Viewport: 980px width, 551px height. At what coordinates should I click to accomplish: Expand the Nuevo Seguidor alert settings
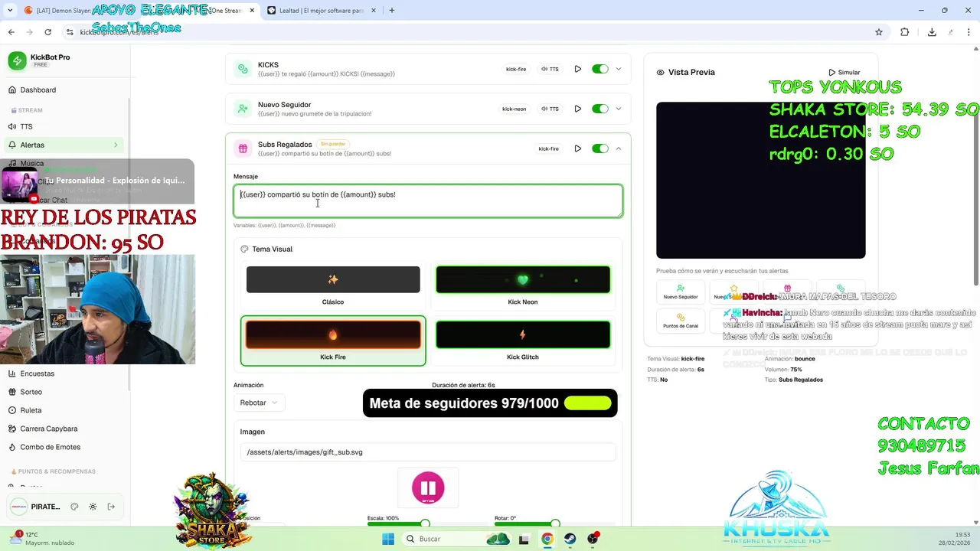[x=619, y=109]
